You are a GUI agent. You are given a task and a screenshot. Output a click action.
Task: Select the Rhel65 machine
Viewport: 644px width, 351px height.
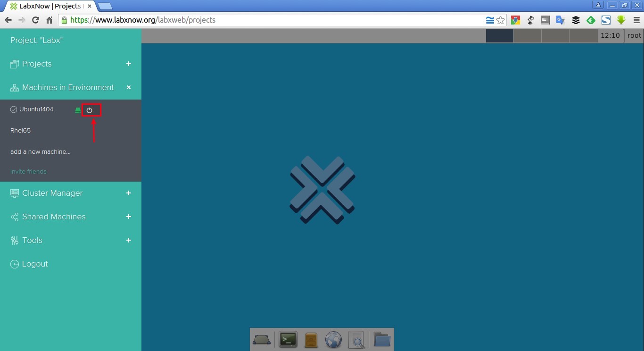tap(20, 131)
